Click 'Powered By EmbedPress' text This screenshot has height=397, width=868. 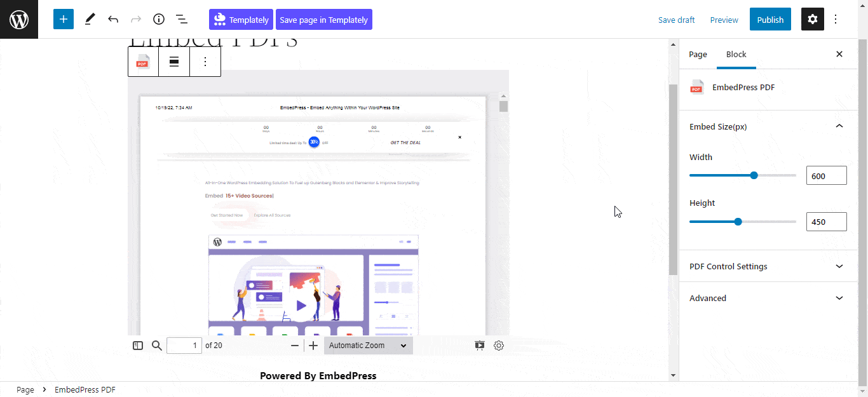pos(318,376)
